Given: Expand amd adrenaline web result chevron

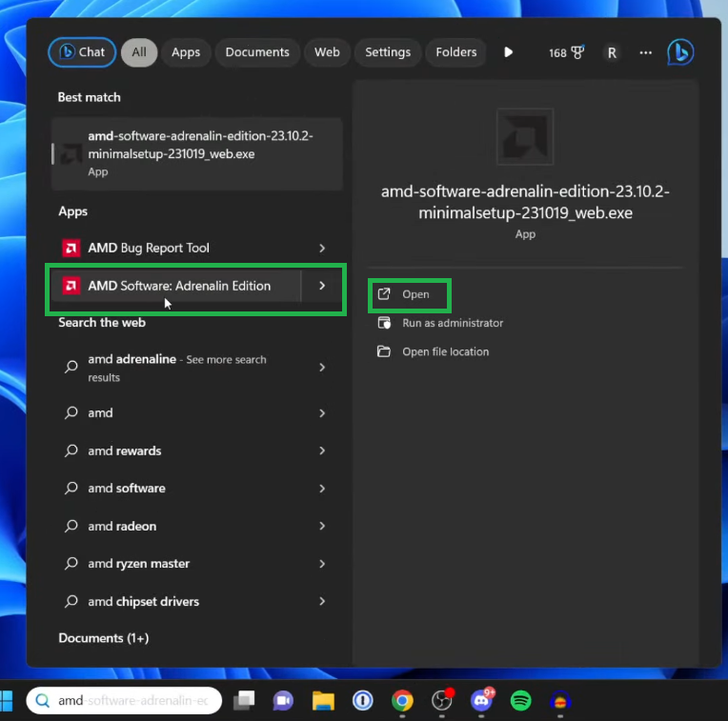Looking at the screenshot, I should point(322,368).
